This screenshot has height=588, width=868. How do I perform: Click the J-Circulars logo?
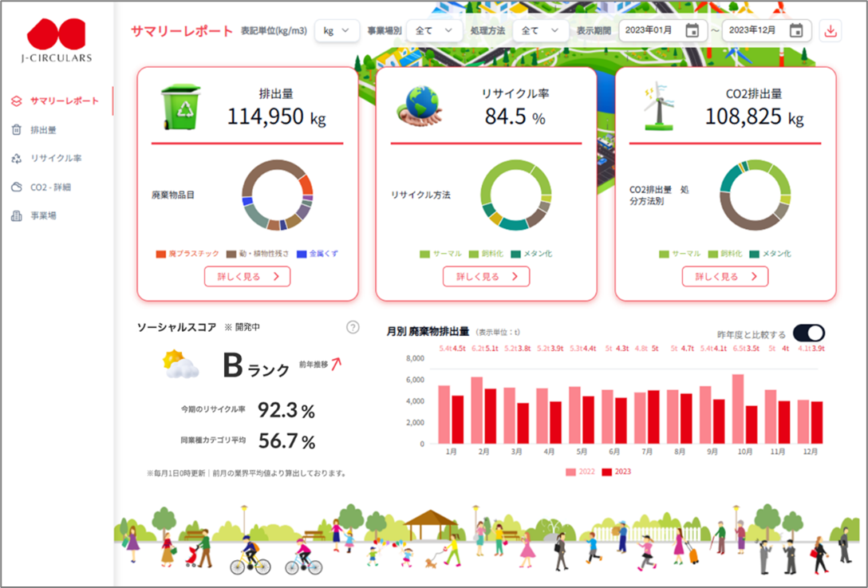point(57,40)
